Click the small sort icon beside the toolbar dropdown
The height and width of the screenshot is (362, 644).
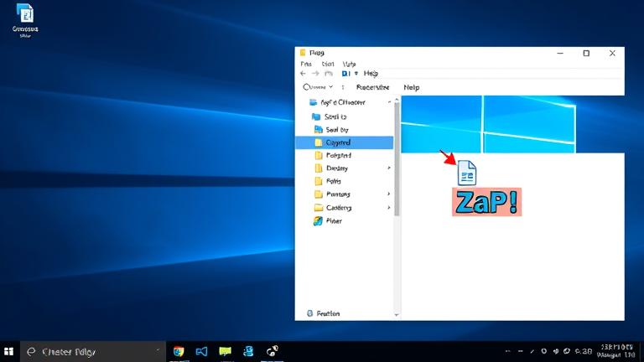pos(343,87)
